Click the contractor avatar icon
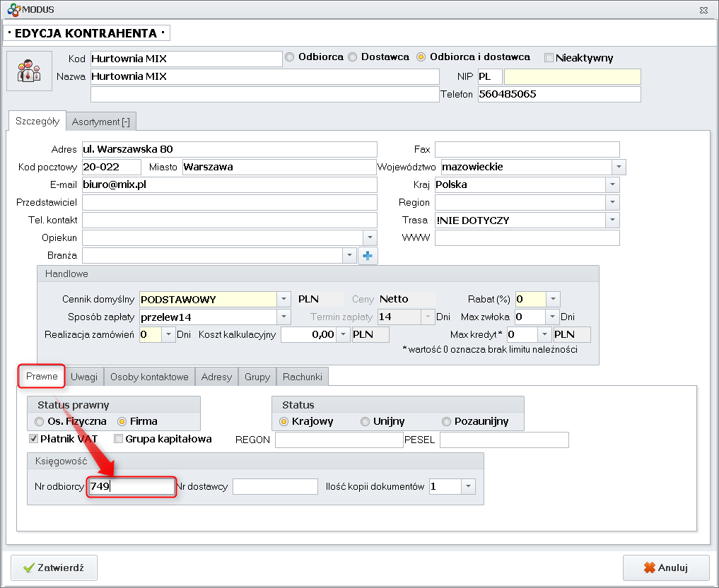The image size is (719, 588). click(x=29, y=71)
